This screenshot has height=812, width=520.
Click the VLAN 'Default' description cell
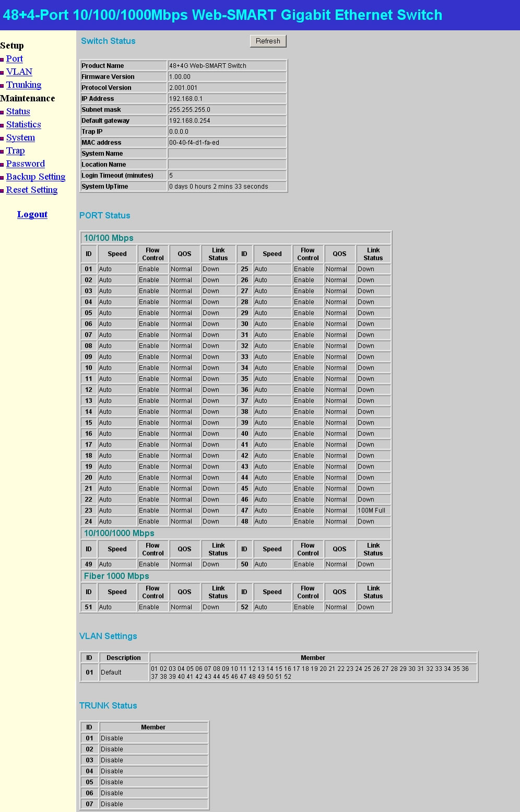124,672
